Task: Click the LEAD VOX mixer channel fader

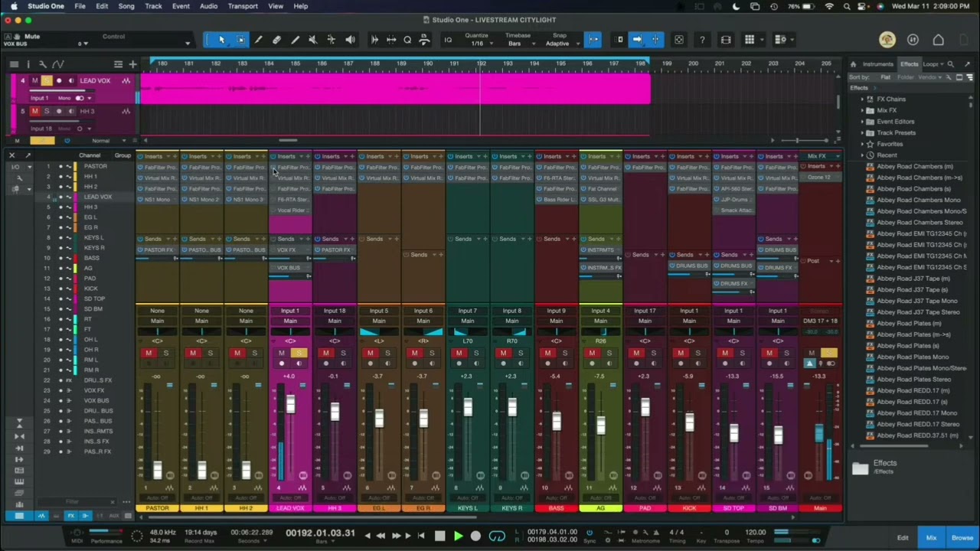Action: click(290, 405)
